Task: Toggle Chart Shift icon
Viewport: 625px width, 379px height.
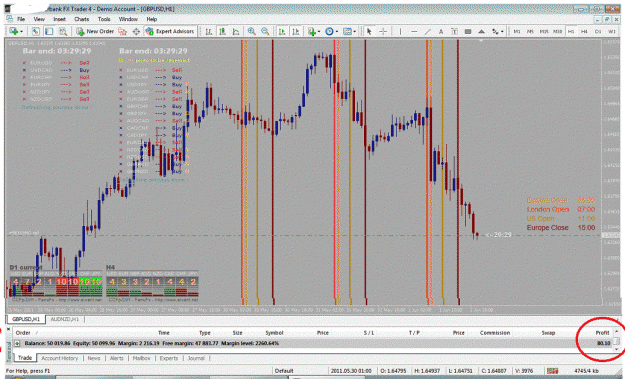Action: tap(296, 31)
